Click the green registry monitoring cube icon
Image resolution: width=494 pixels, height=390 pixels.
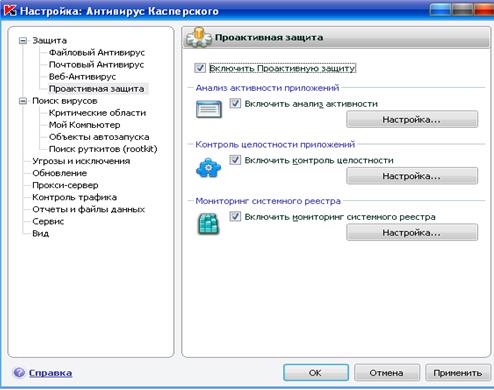(209, 224)
